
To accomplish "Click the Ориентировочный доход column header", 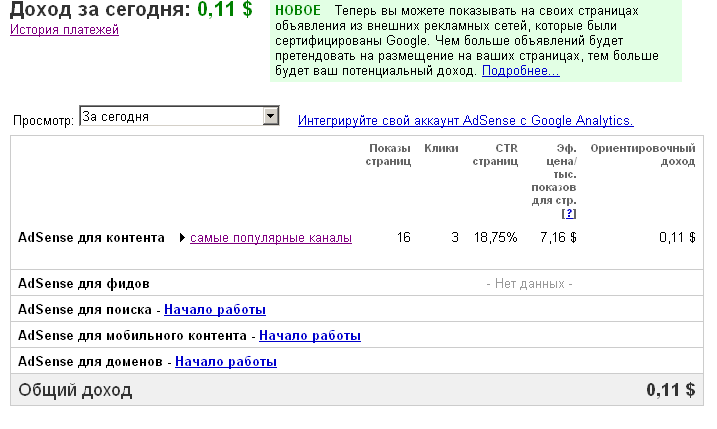I will coord(643,155).
